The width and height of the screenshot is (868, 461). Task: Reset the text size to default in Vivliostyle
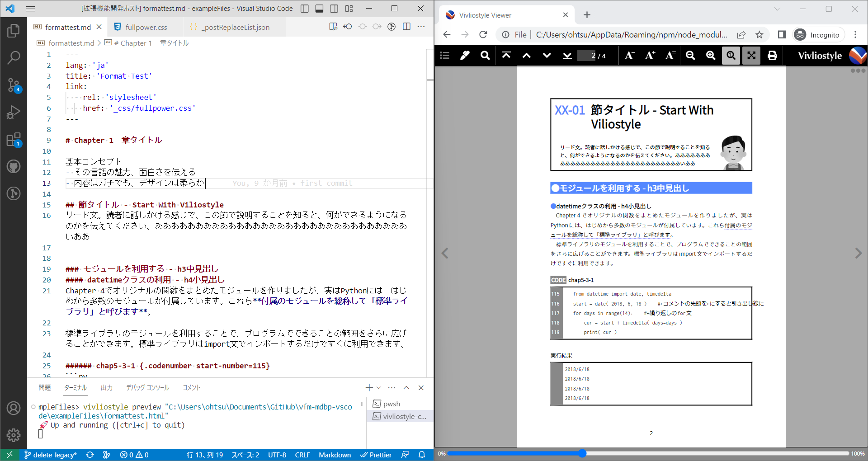point(670,55)
